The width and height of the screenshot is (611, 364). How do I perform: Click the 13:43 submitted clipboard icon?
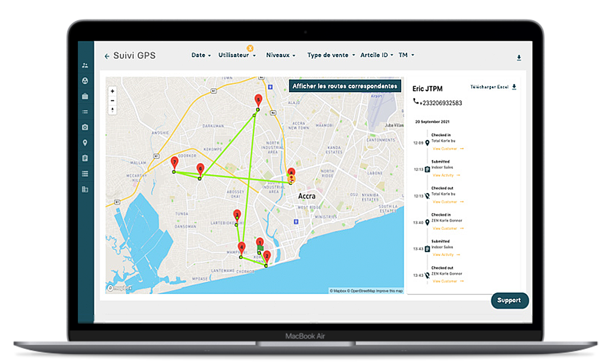point(427,248)
